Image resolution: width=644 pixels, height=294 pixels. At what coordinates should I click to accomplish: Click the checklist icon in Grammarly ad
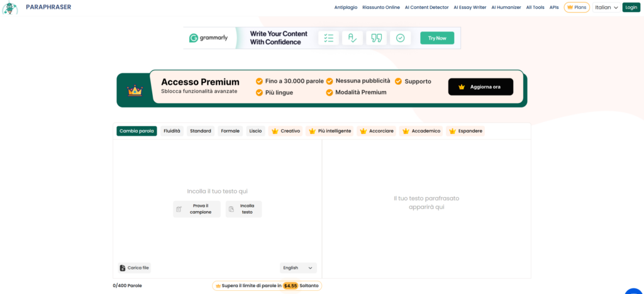tap(328, 38)
